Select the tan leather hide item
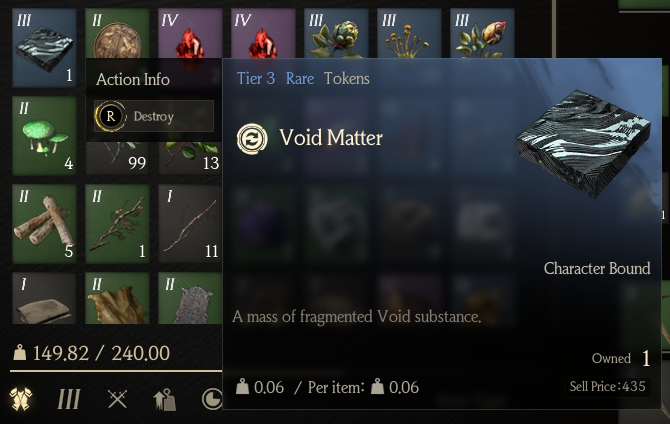This screenshot has height=424, width=670. coord(118,298)
